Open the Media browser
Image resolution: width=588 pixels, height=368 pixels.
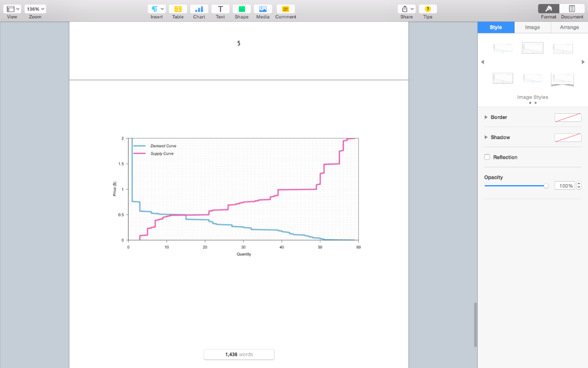pyautogui.click(x=262, y=9)
